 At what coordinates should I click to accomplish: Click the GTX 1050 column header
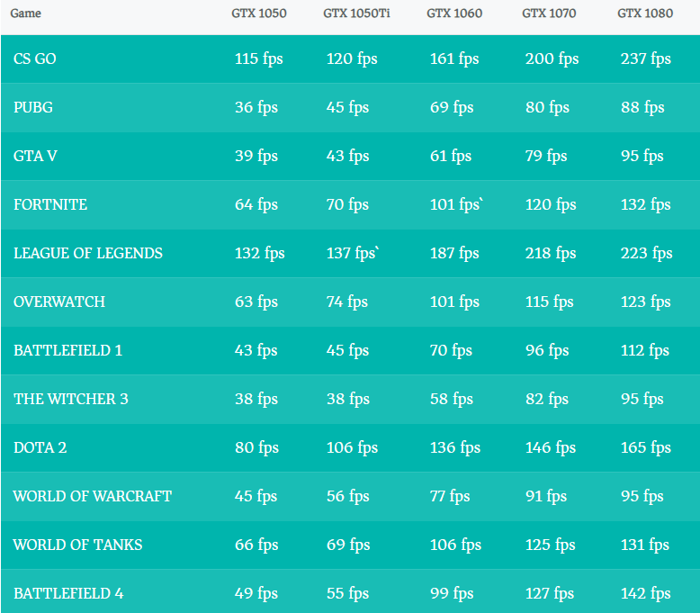259,14
